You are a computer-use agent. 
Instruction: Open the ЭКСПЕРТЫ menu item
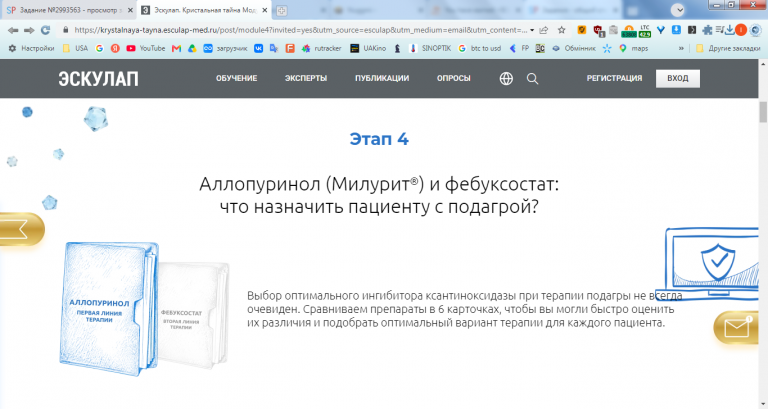(x=306, y=78)
